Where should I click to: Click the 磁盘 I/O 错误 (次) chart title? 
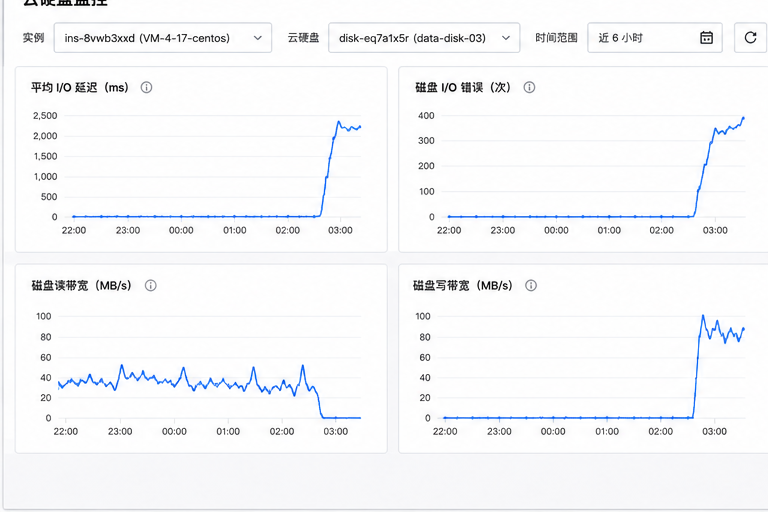coord(463,87)
